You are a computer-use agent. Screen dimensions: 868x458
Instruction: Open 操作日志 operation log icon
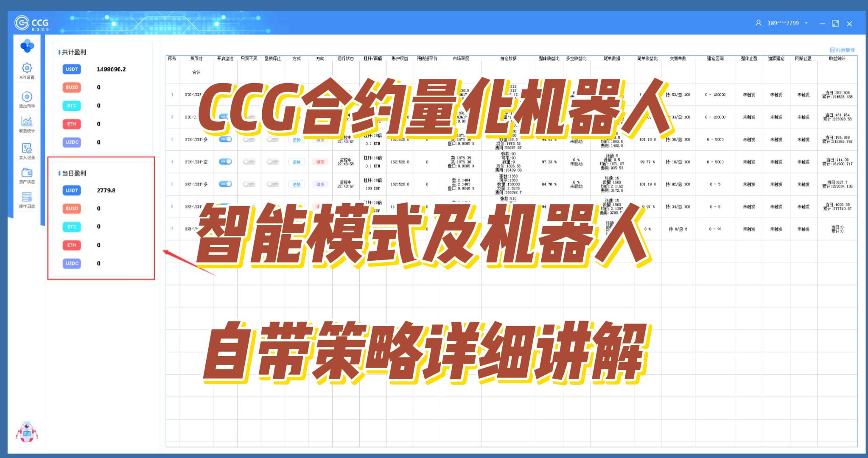pos(27,200)
